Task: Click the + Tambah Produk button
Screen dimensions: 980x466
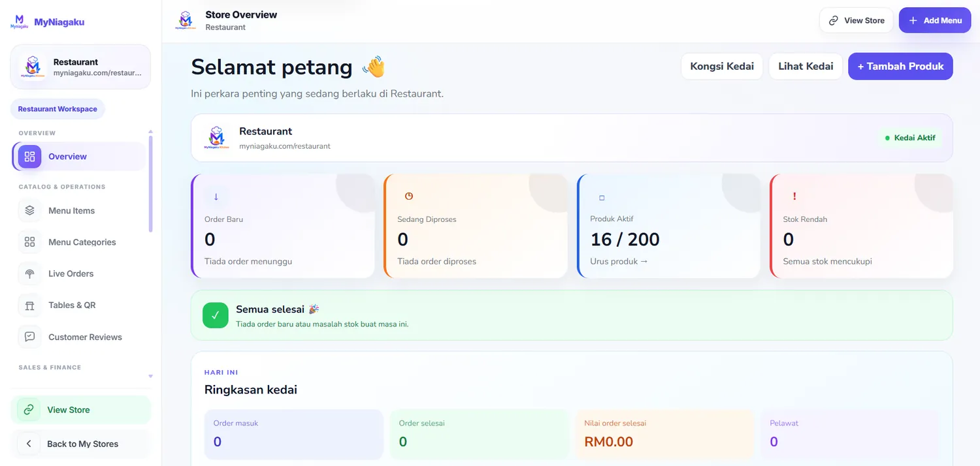Action: coord(900,66)
